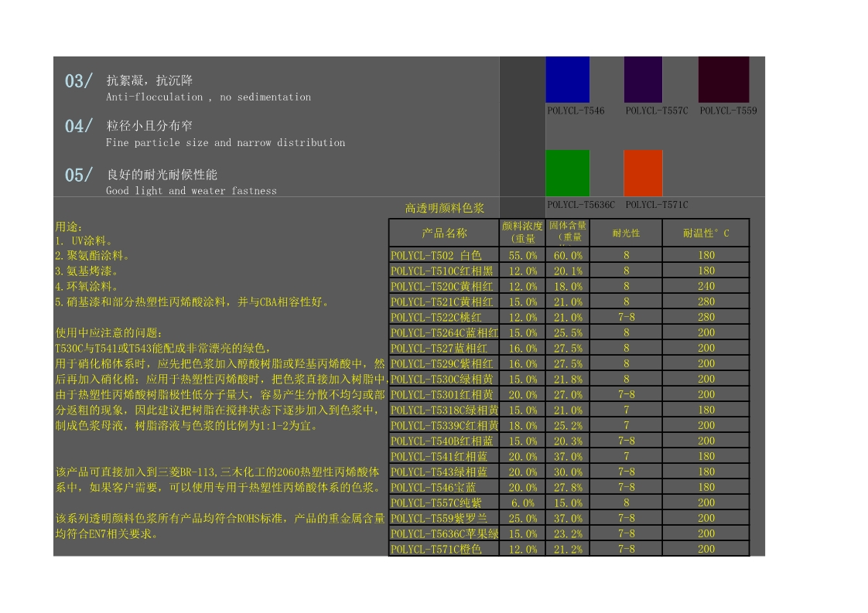Click the 05/ 良好的耐光耐候性能 heading

[x=162, y=175]
